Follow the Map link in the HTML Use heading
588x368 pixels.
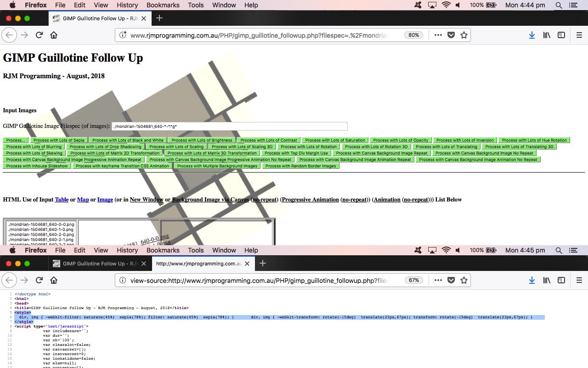click(x=83, y=200)
